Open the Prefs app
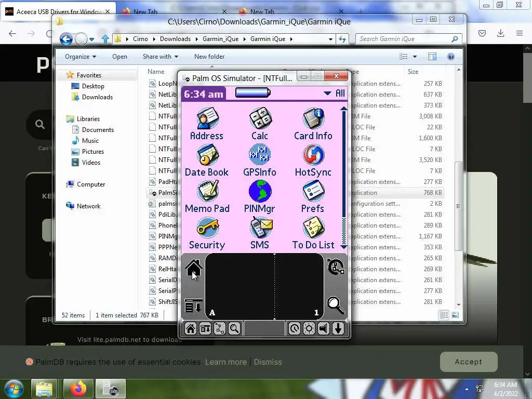 click(313, 196)
